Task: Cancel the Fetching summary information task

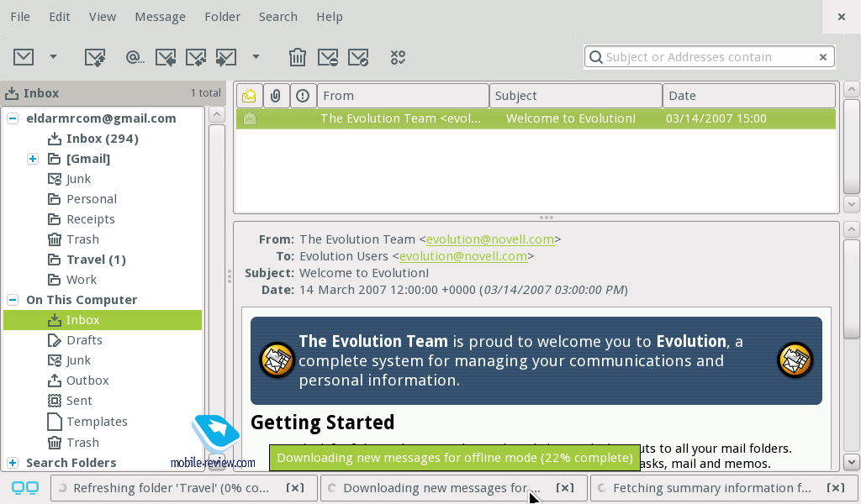Action: click(x=835, y=488)
